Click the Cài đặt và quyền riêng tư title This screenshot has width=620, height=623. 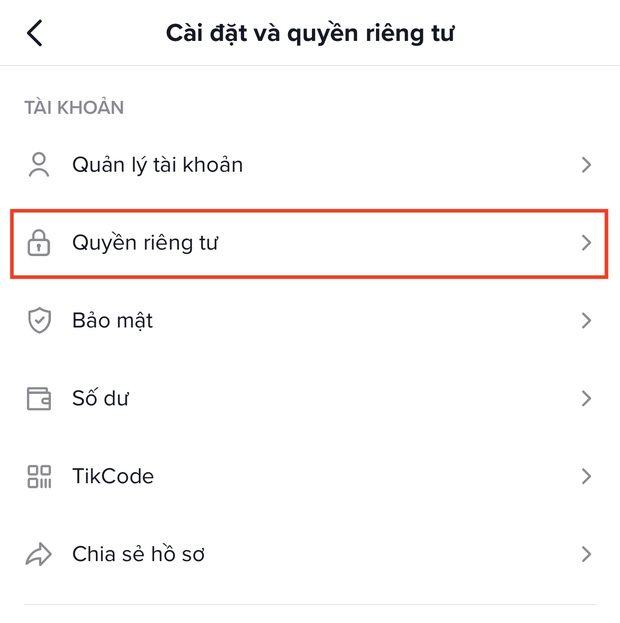[x=310, y=34]
